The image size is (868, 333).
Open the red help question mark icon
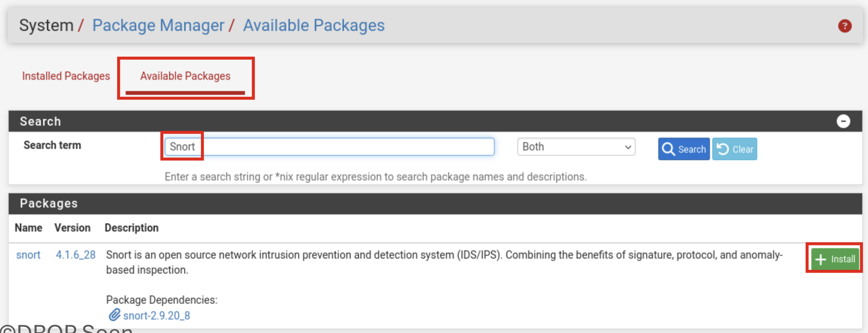coord(844,26)
